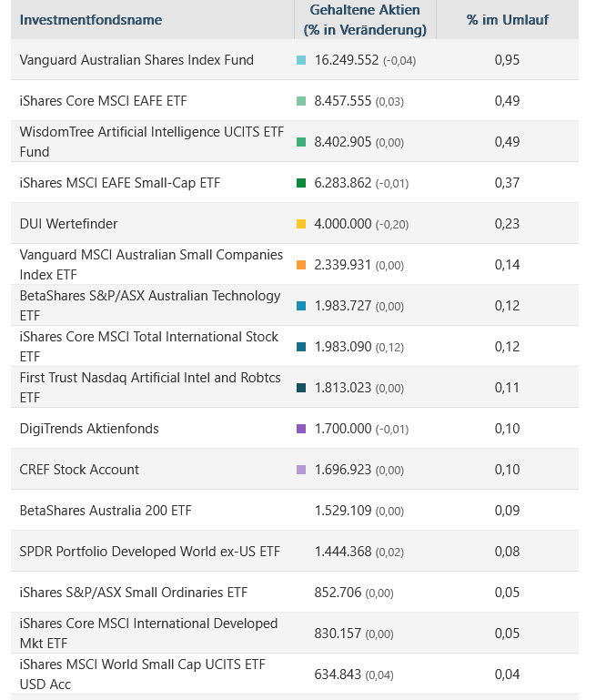Select First Trust Nasdaq Artificial Intel and Robtcs ETF

point(150,388)
